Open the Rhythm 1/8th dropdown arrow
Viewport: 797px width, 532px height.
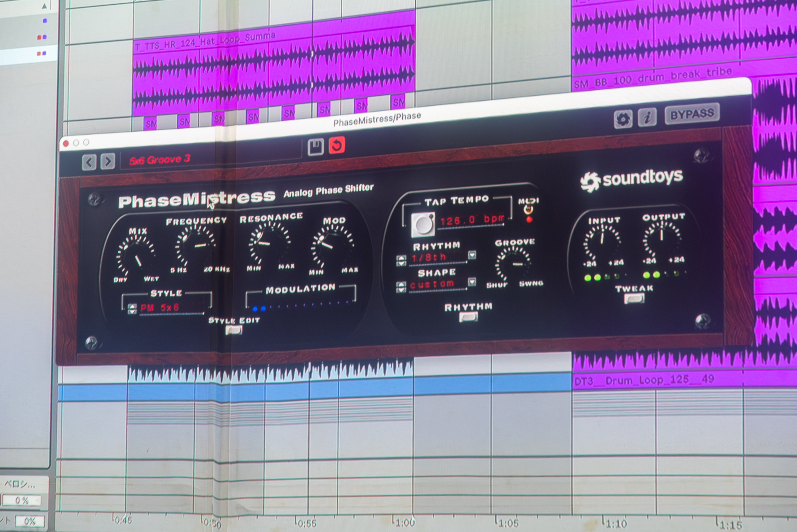472,255
